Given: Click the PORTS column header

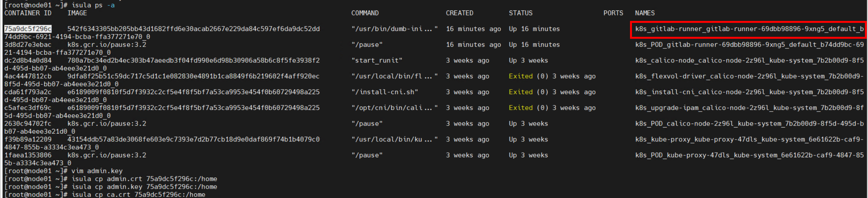Looking at the screenshot, I should 613,13.
